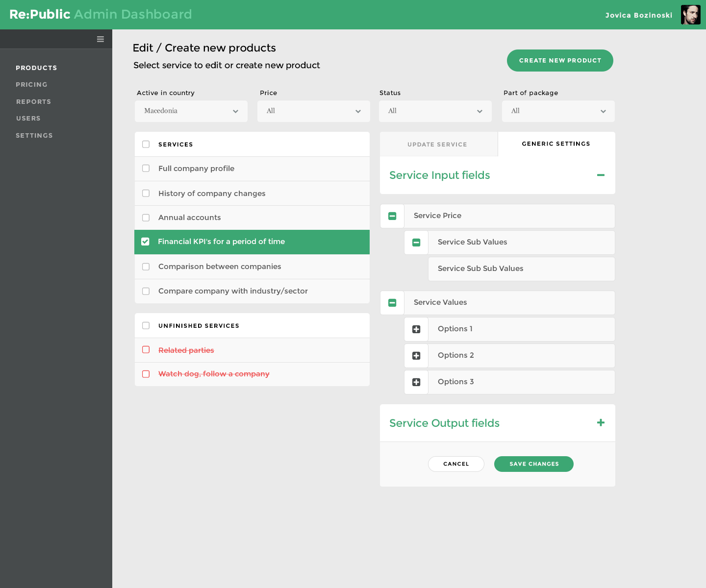Collapse Service Price with minus icon
Image resolution: width=706 pixels, height=588 pixels.
pyautogui.click(x=392, y=216)
